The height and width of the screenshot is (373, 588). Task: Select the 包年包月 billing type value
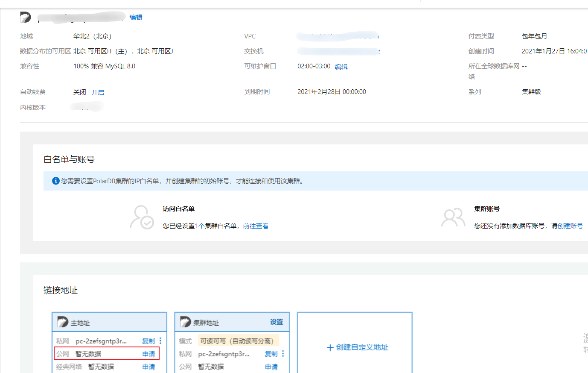coord(534,36)
